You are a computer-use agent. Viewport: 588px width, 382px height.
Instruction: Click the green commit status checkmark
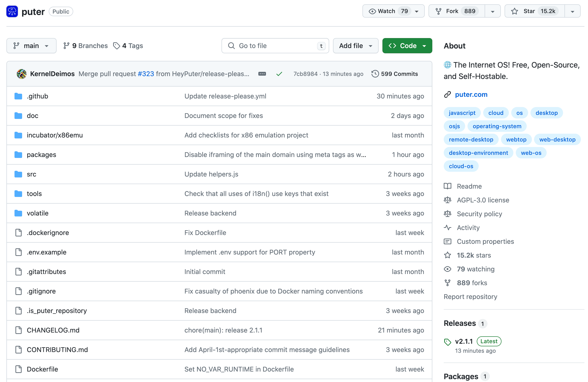(x=279, y=74)
